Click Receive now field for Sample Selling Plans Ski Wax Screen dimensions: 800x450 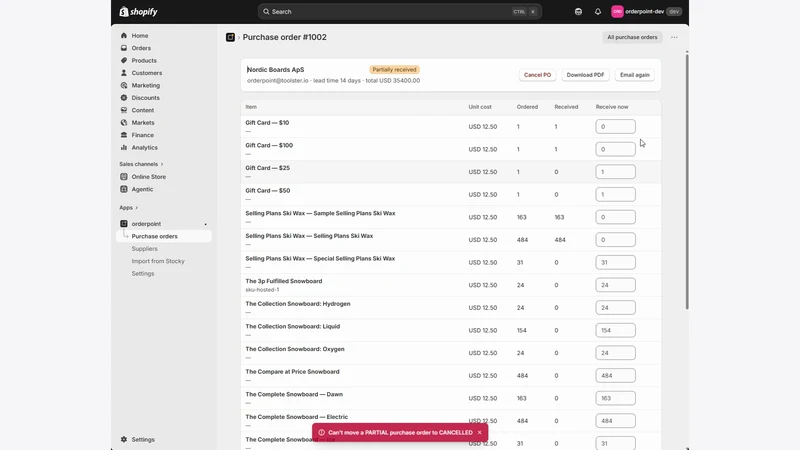[615, 217]
